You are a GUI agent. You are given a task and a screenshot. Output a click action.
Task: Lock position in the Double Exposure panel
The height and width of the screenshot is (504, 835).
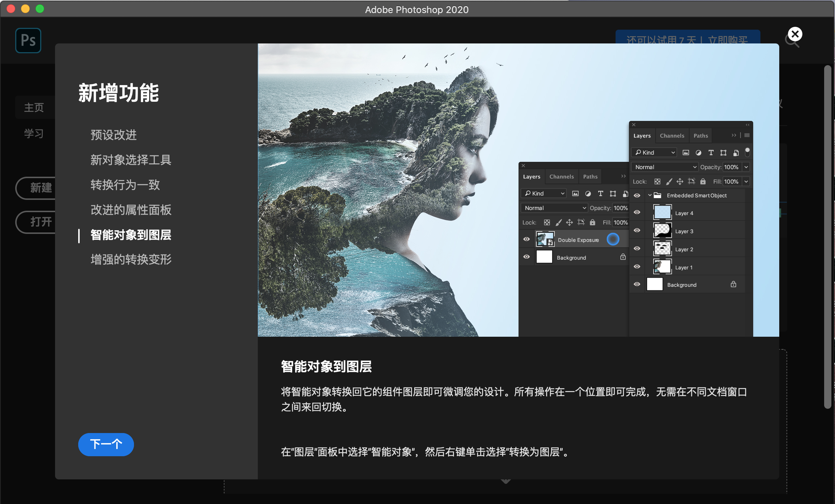pyautogui.click(x=570, y=222)
